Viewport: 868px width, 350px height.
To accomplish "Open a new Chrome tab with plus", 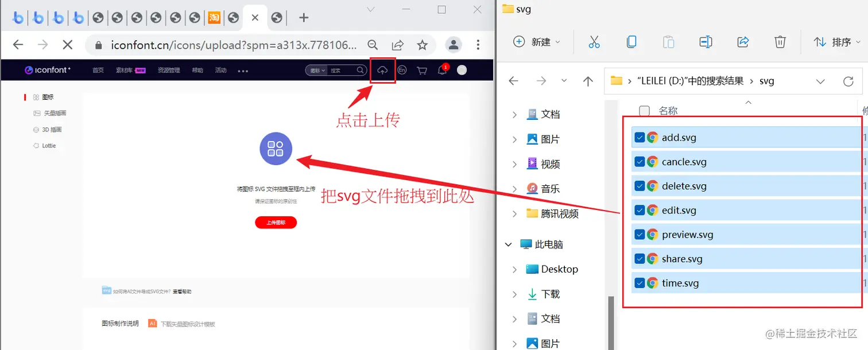I will pyautogui.click(x=304, y=18).
